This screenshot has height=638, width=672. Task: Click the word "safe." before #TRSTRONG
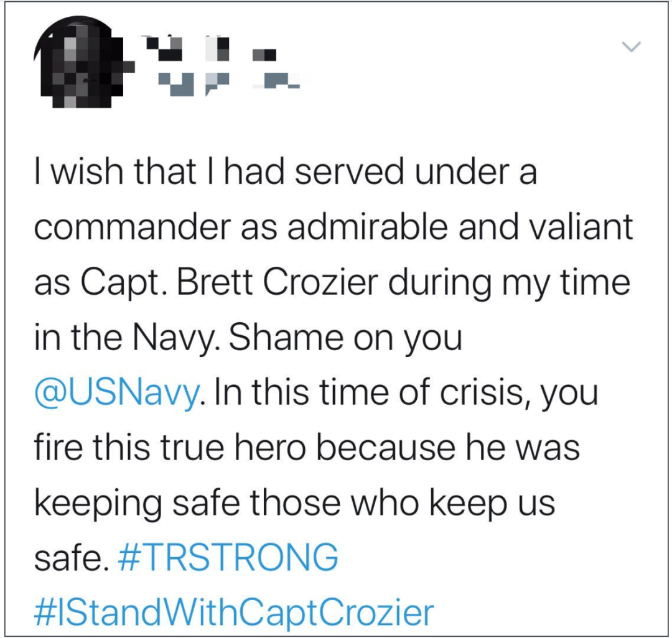(69, 558)
